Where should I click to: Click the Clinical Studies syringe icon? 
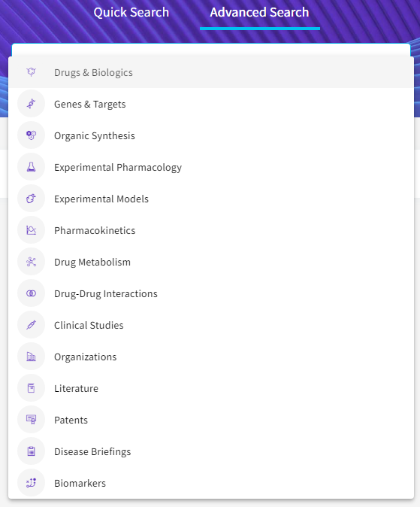(x=31, y=325)
